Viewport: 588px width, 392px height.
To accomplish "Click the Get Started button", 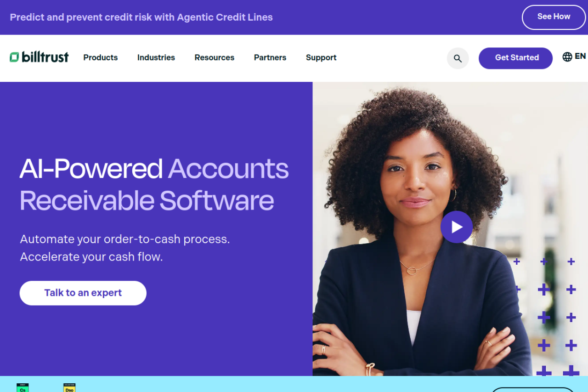I will pos(515,58).
